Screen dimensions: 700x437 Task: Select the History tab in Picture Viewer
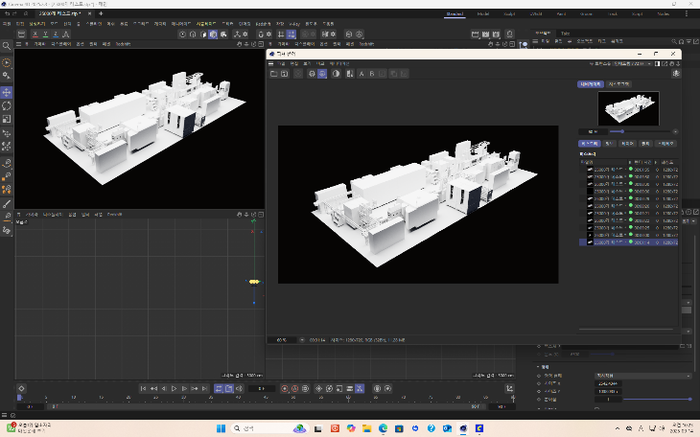click(591, 143)
